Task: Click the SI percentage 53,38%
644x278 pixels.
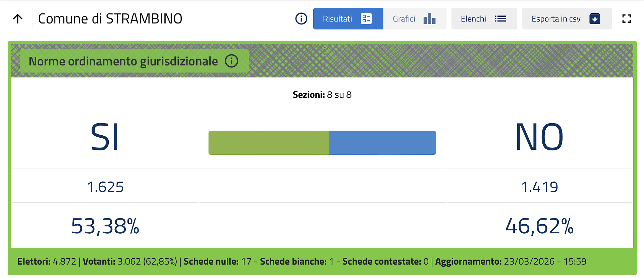Action: point(105,226)
